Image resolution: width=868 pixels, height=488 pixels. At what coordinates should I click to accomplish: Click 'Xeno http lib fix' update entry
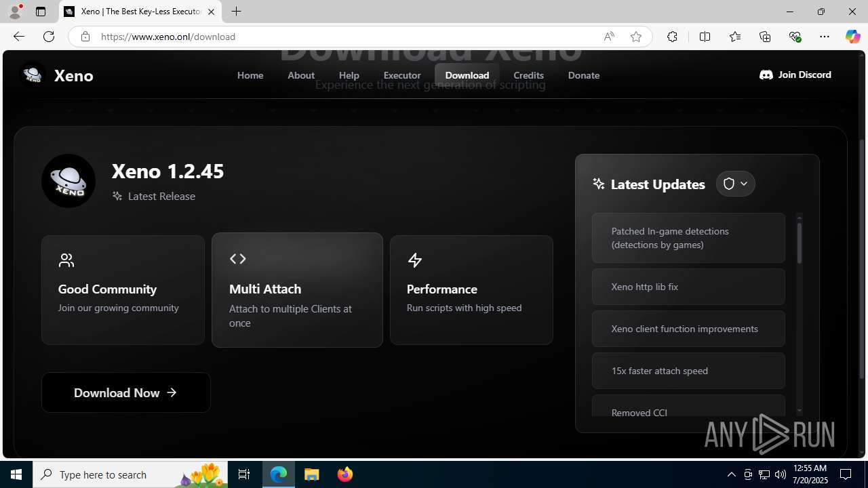(x=688, y=287)
